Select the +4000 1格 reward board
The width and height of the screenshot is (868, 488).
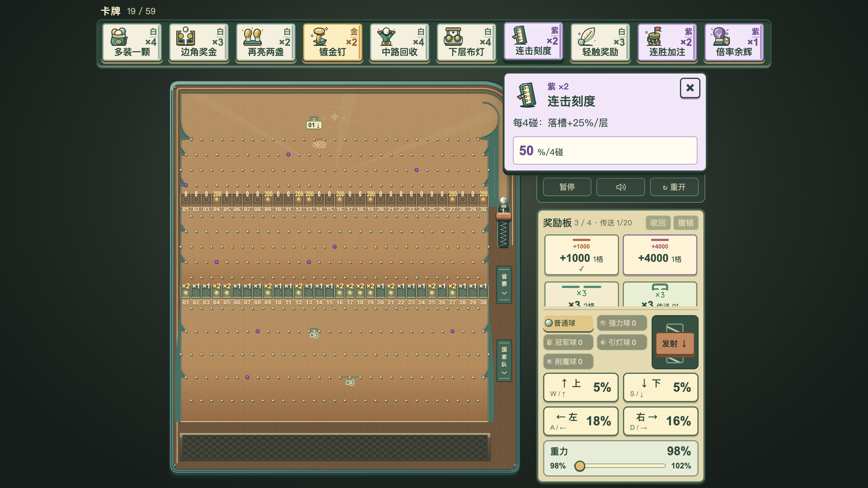click(x=660, y=255)
